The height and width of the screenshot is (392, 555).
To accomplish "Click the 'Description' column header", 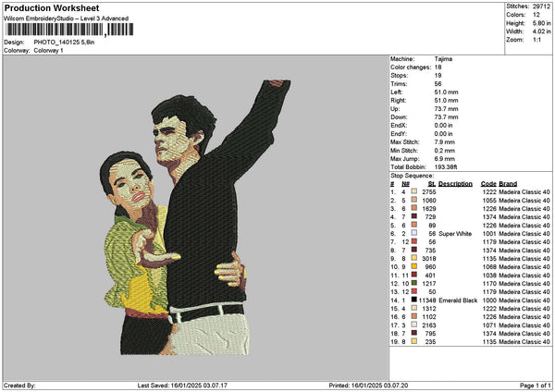I will (455, 184).
